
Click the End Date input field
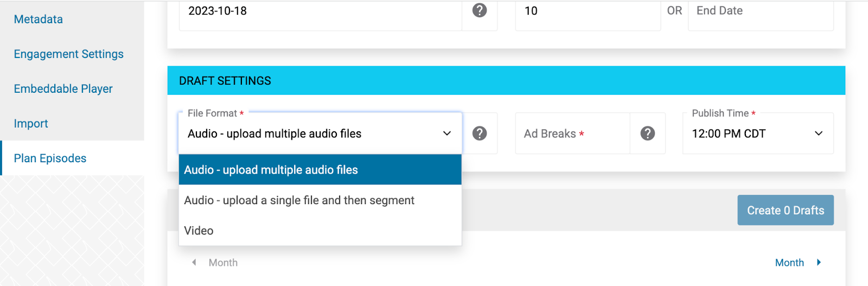click(761, 11)
